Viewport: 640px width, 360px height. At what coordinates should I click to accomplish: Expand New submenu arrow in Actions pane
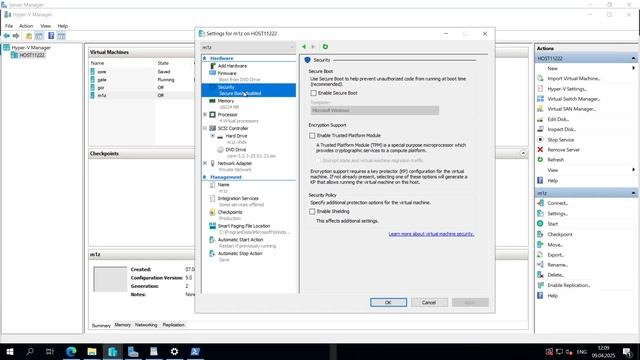[x=633, y=68]
